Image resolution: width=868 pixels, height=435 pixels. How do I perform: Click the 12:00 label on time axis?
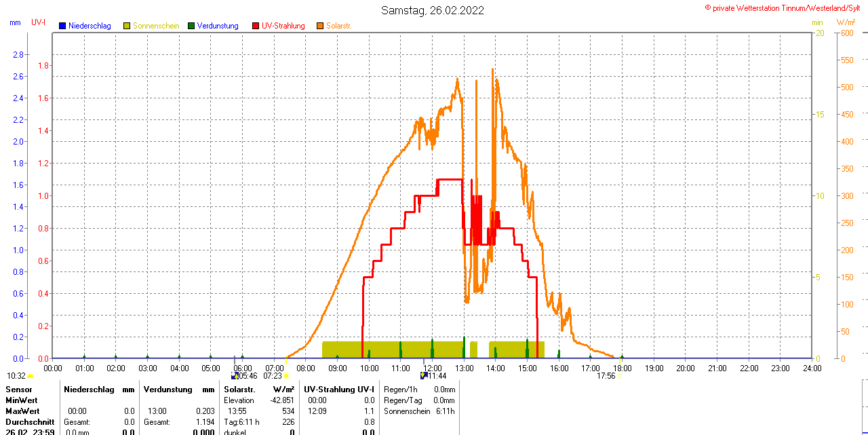click(x=433, y=368)
